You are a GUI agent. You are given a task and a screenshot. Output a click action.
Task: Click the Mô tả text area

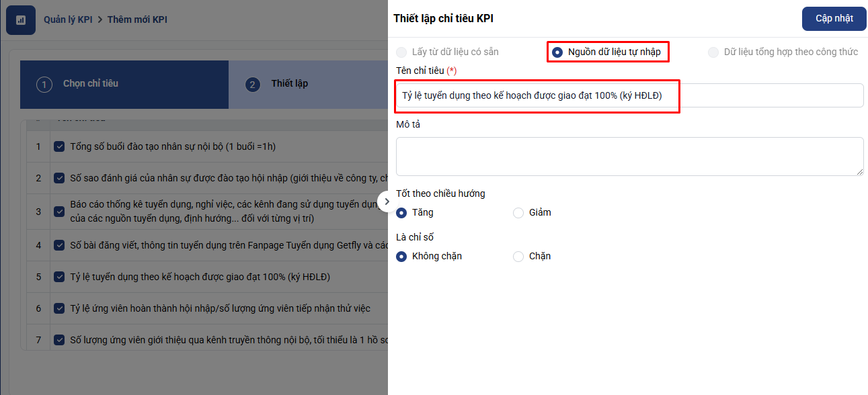coord(629,157)
